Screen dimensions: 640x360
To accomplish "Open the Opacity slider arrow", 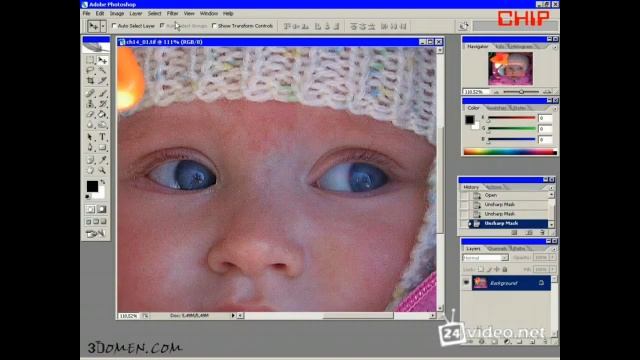I will click(552, 258).
